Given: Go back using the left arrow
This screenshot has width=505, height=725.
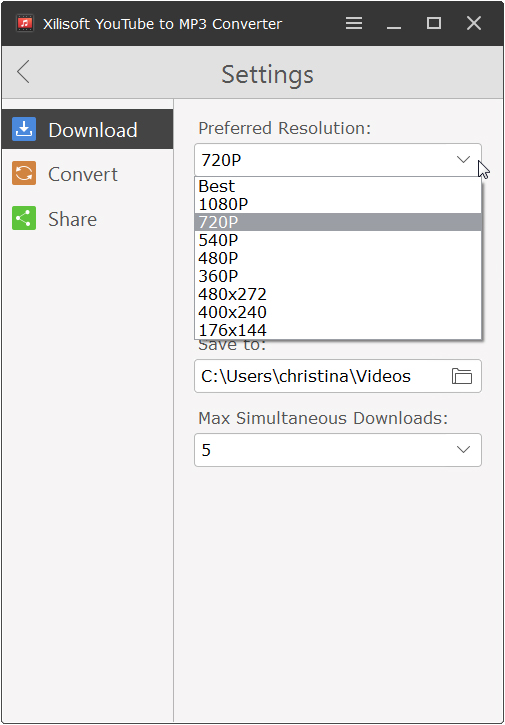Looking at the screenshot, I should 23,72.
